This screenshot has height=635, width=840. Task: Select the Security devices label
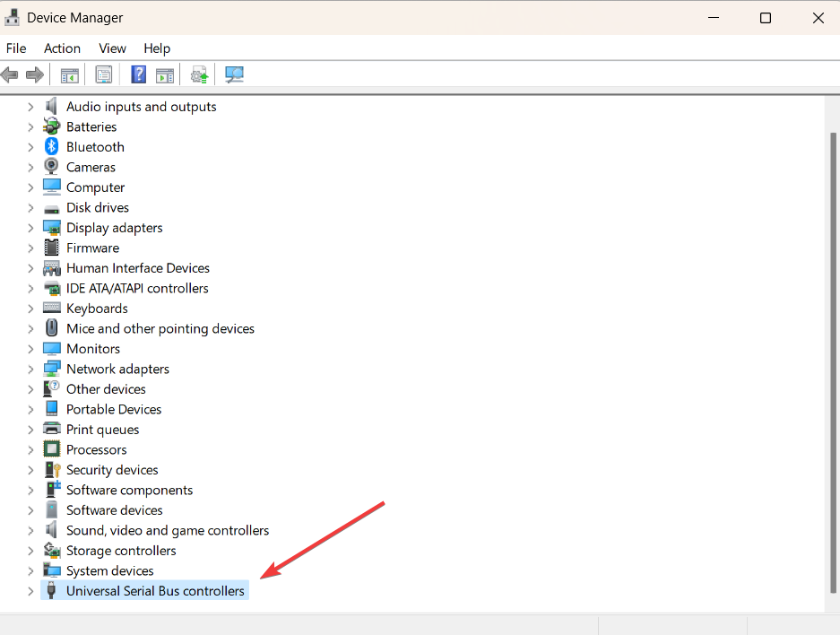(x=112, y=471)
